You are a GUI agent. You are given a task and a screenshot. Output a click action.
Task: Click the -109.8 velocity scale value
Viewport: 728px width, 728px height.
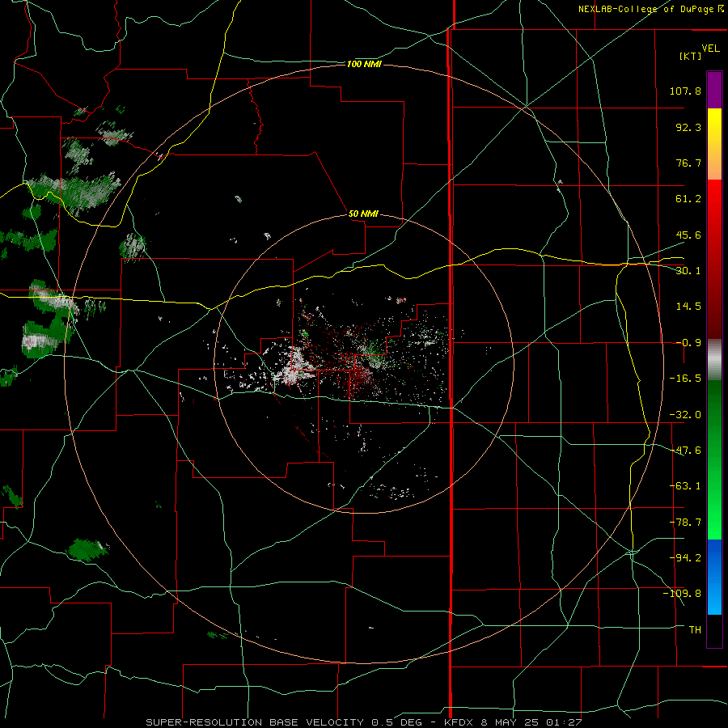click(x=683, y=594)
